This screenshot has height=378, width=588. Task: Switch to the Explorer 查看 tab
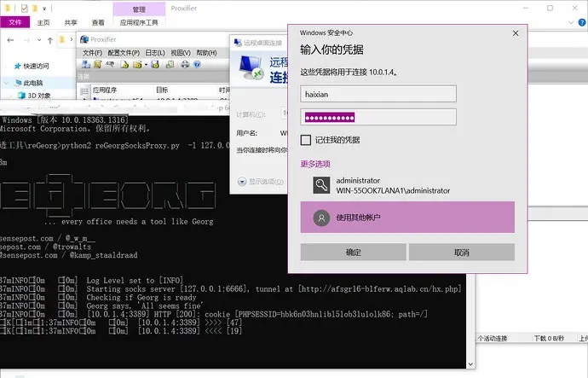(98, 22)
